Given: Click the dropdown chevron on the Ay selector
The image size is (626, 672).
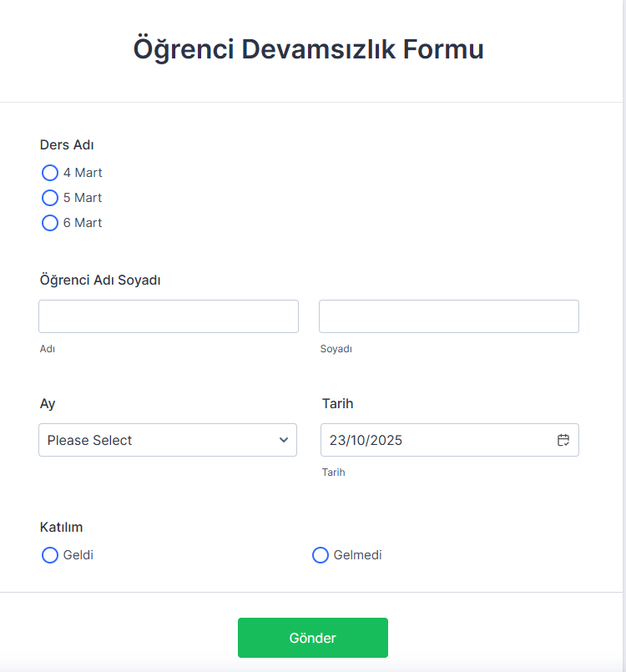Looking at the screenshot, I should (x=284, y=440).
